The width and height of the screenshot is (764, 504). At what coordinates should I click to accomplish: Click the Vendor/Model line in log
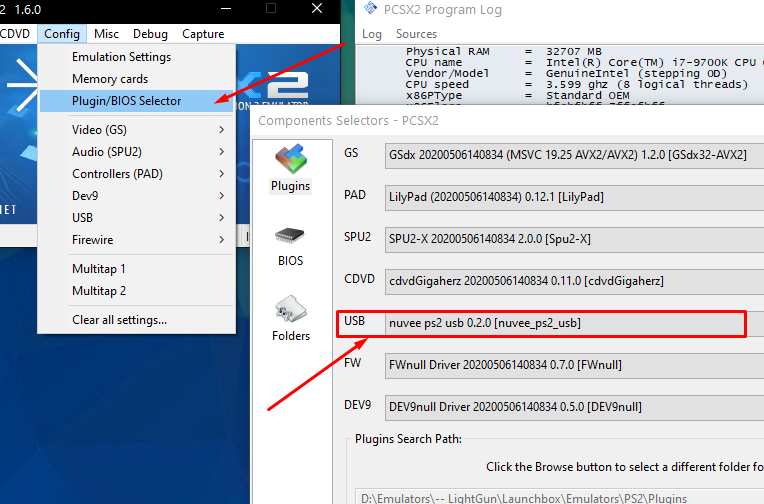click(x=566, y=74)
